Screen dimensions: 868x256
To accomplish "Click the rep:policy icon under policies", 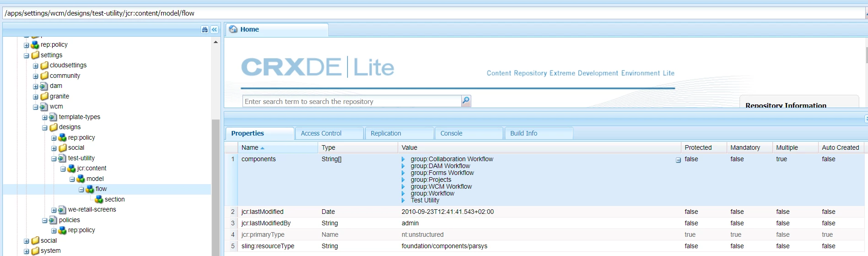I will tap(63, 230).
